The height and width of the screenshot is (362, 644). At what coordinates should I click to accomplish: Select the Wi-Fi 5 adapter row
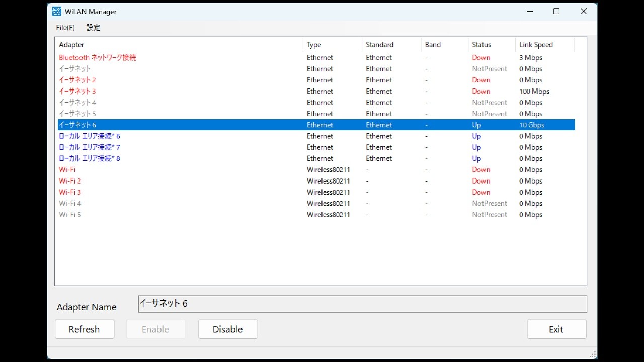click(70, 214)
